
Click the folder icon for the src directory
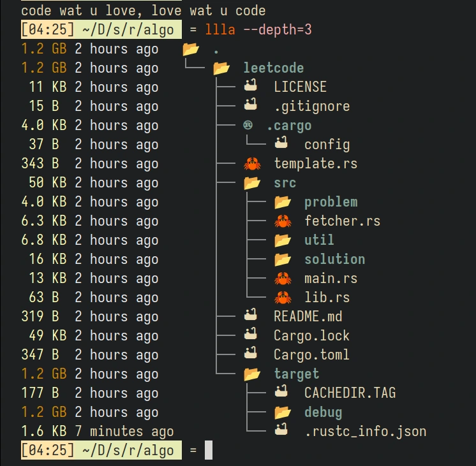pyautogui.click(x=252, y=183)
